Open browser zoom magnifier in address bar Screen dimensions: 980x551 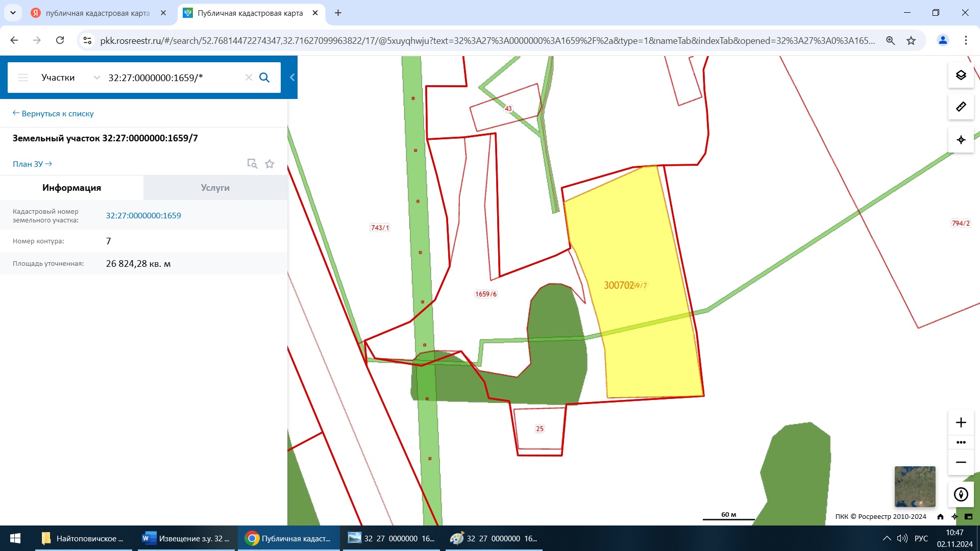(890, 40)
